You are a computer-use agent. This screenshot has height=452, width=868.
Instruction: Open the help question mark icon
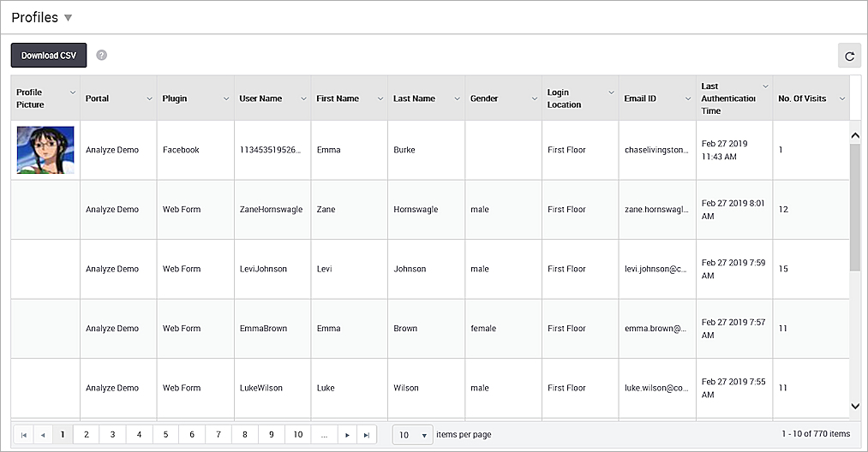pos(101,56)
